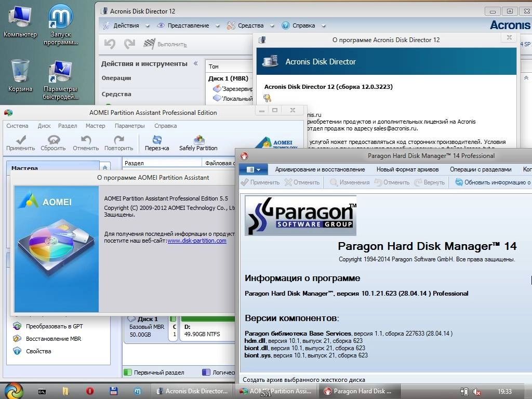Open Архивирование и восстановление tab in Paragon
This screenshot has height=399, width=532.
[320, 169]
